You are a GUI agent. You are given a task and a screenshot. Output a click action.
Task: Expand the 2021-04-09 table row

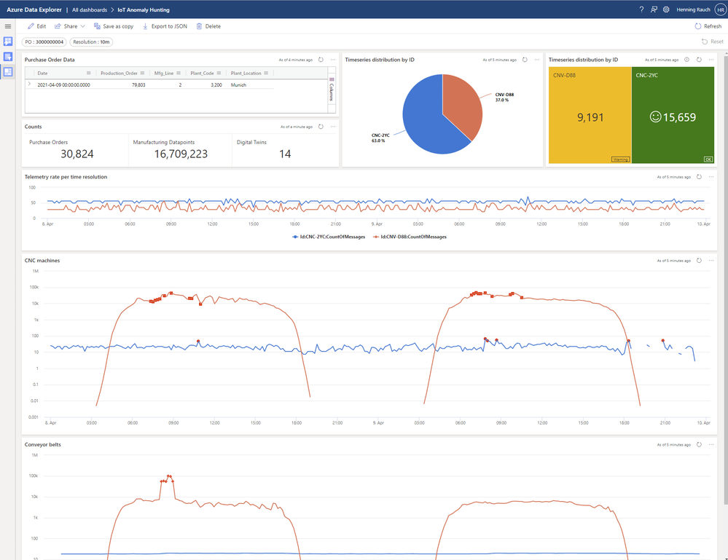coord(30,84)
